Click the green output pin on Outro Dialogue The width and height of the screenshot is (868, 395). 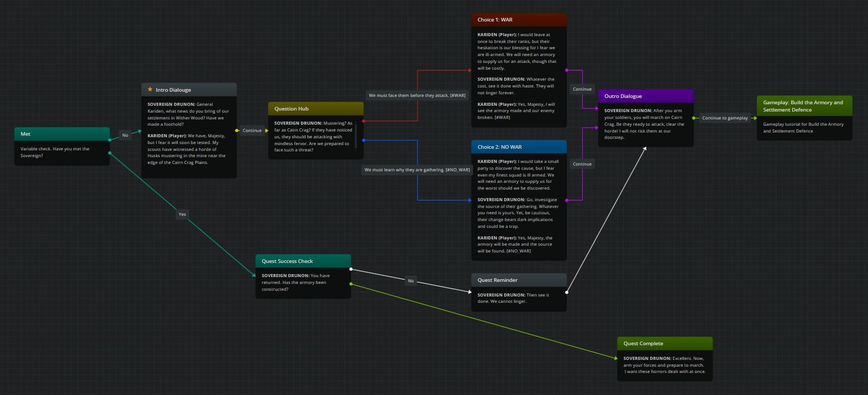(x=694, y=118)
